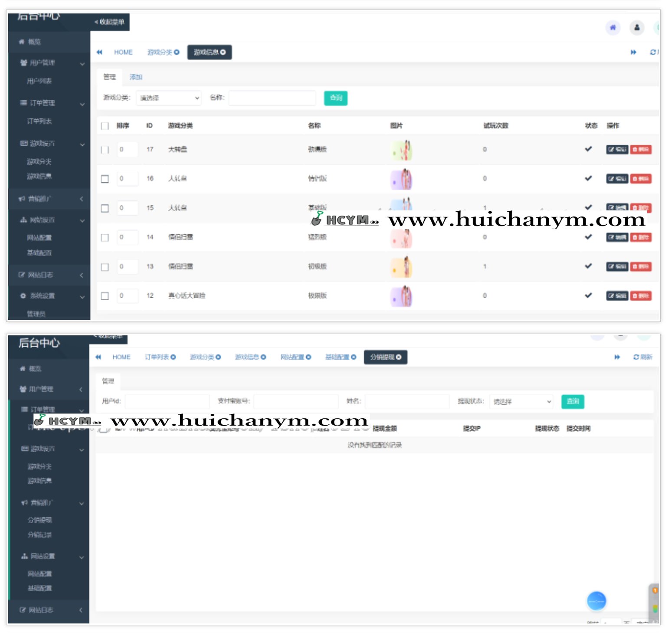Open the 游戏分类 filter dropdown
Image resolution: width=672 pixels, height=633 pixels.
(x=169, y=98)
